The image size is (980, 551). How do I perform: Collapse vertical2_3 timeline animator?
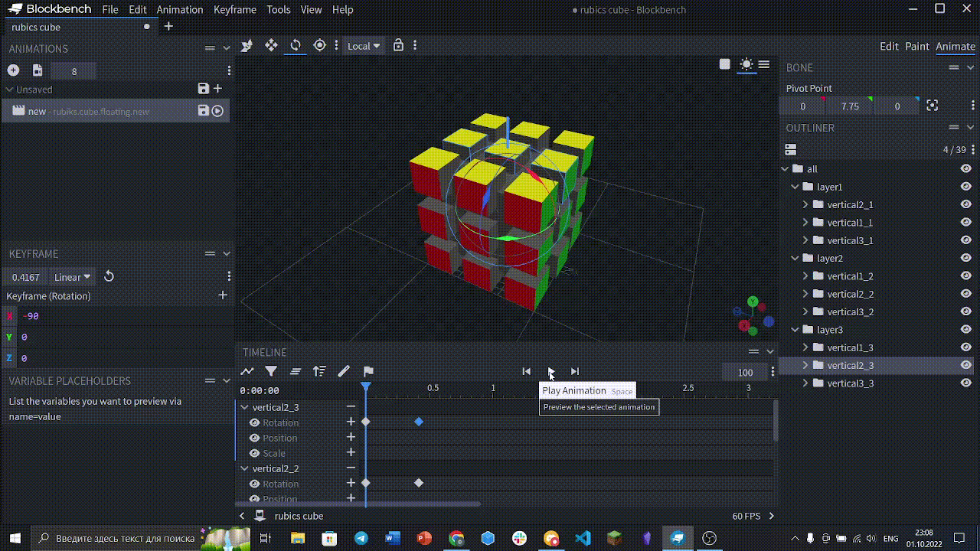coord(245,407)
